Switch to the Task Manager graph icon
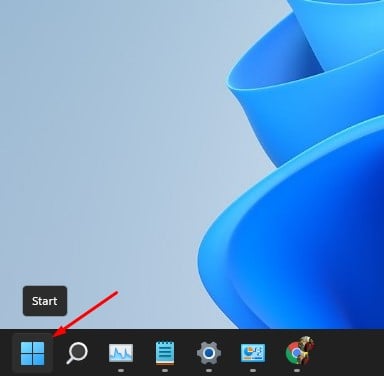Image resolution: width=384 pixels, height=376 pixels. click(121, 353)
